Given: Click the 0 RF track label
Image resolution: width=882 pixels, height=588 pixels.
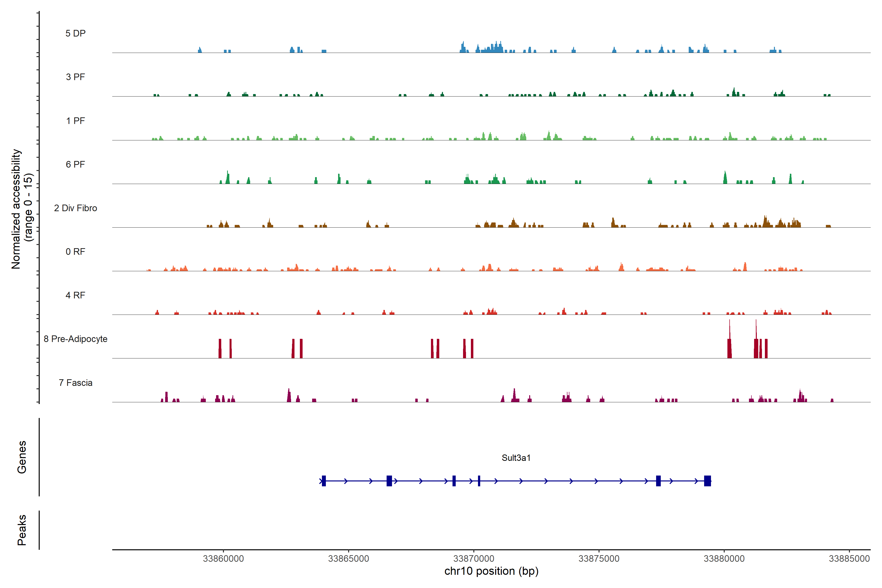Looking at the screenshot, I should [x=75, y=252].
